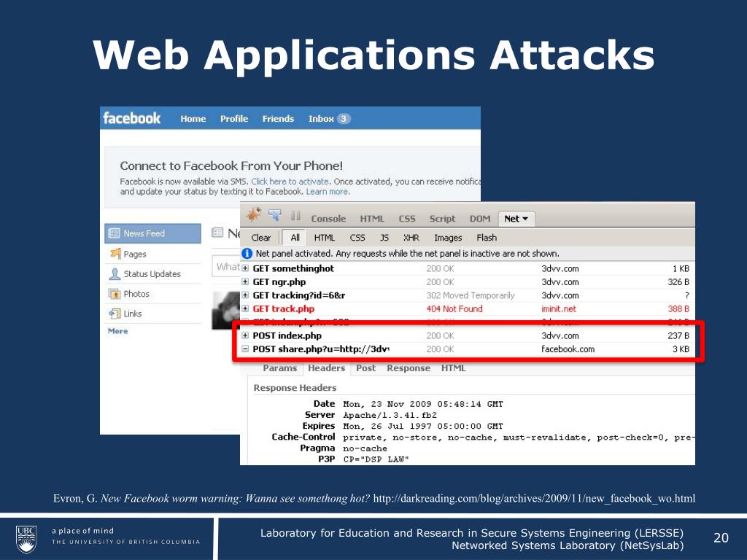
Task: Click the News Feed sidebar icon
Action: 114,233
